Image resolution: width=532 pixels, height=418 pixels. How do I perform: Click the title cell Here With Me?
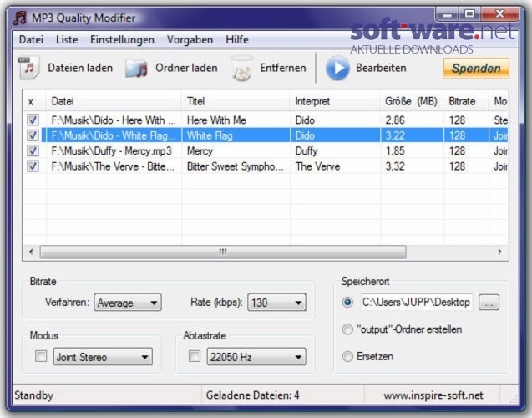pos(216,120)
